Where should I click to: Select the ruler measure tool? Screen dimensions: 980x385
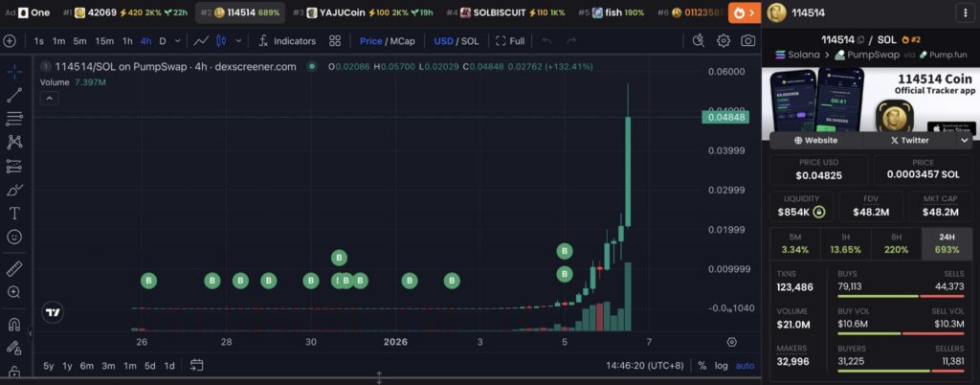[14, 269]
